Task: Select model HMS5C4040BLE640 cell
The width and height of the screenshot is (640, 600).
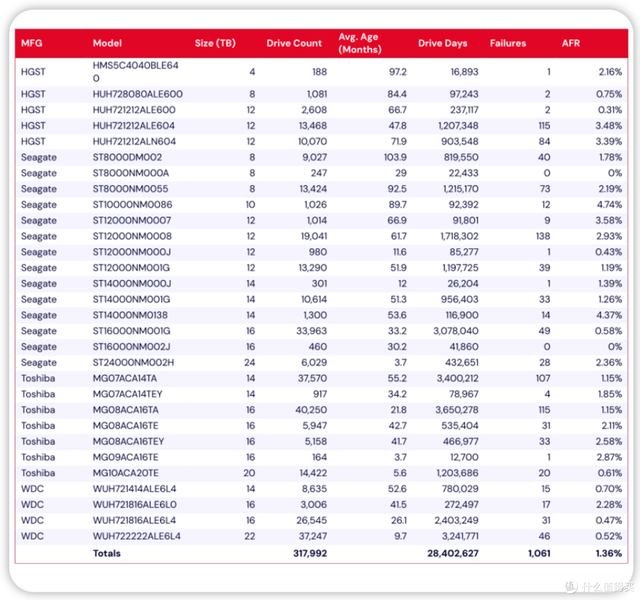Action: 136,72
